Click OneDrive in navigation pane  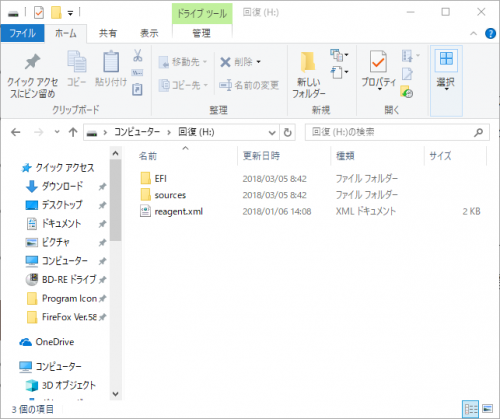[x=55, y=342]
